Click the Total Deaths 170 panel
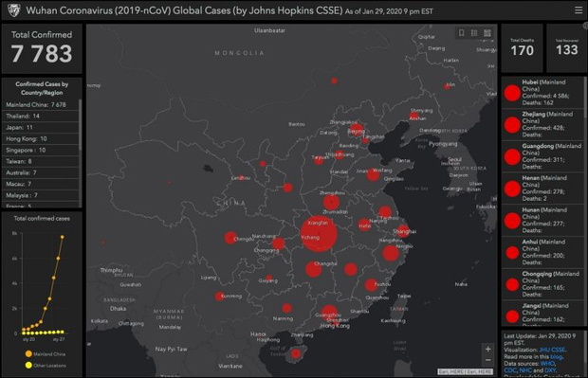Screen dimensions: 588x378 pyautogui.click(x=522, y=48)
